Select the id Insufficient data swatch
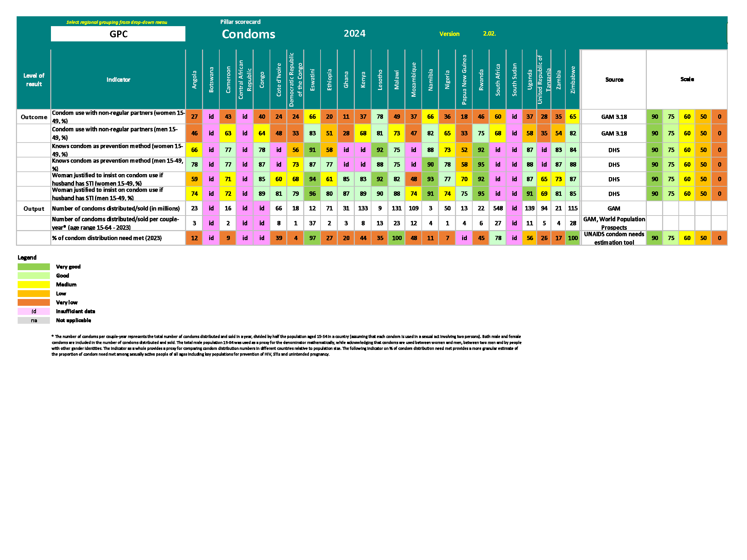 (34, 311)
